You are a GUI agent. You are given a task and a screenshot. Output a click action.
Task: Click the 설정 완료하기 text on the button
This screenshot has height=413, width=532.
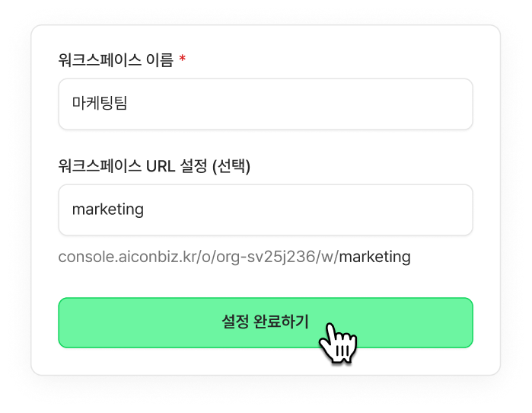[265, 322]
